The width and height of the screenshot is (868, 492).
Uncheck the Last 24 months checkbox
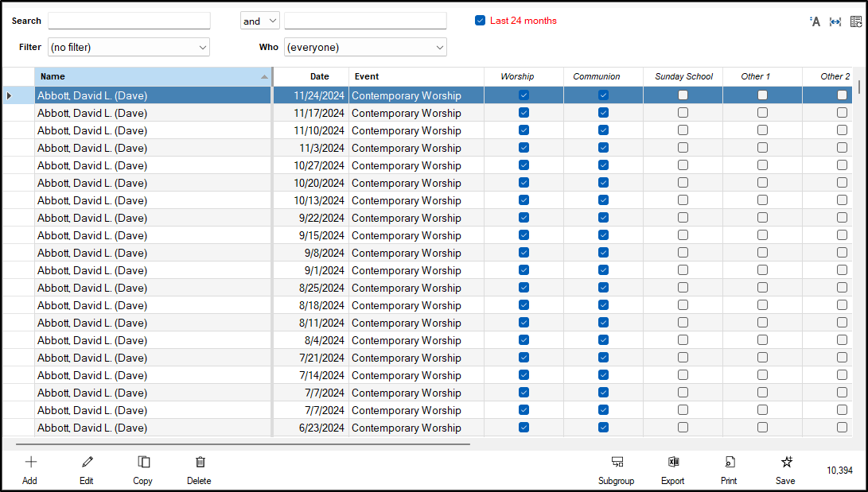coord(481,21)
